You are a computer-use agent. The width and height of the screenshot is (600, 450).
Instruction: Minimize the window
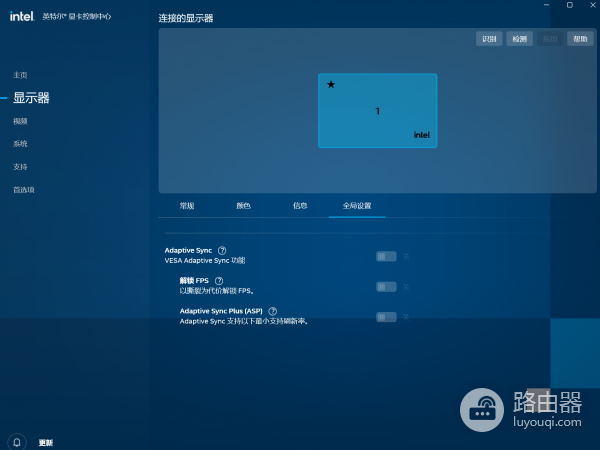[546, 5]
